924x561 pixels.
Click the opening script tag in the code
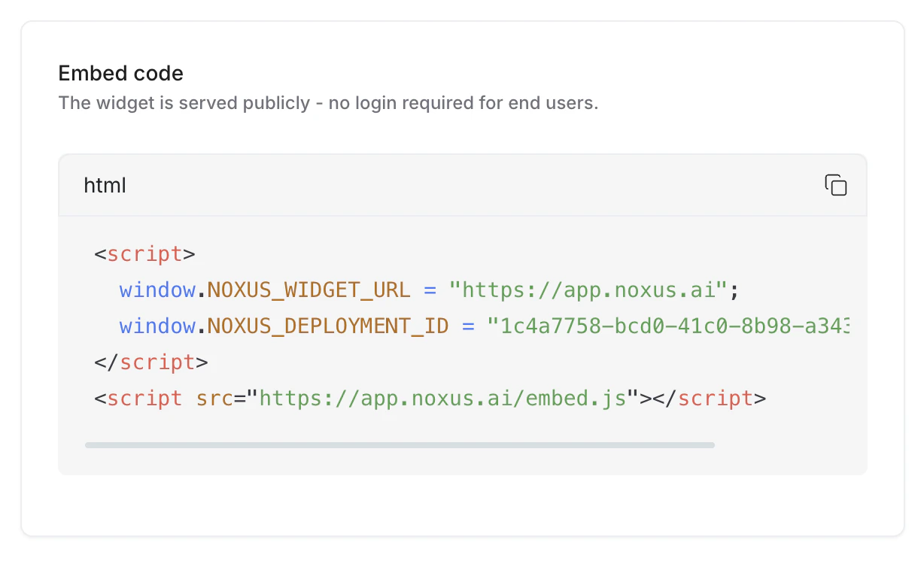point(144,253)
